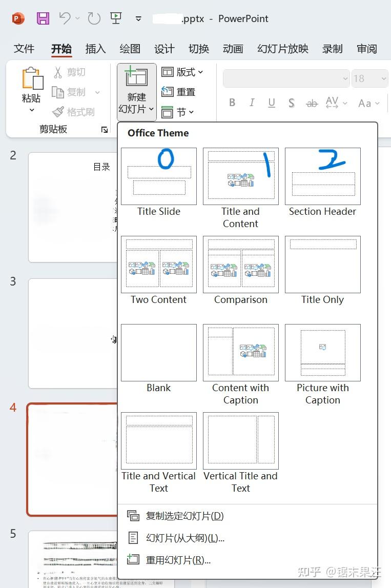Screen dimensions: 391x588
Task: Open AV character spacing dropdown
Action: (336, 103)
